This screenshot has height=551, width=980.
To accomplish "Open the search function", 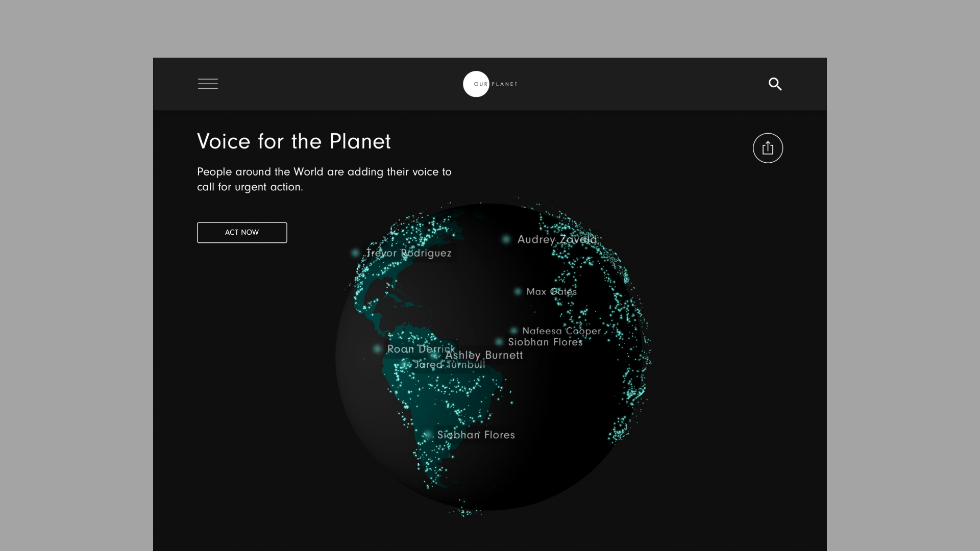I will (x=775, y=84).
